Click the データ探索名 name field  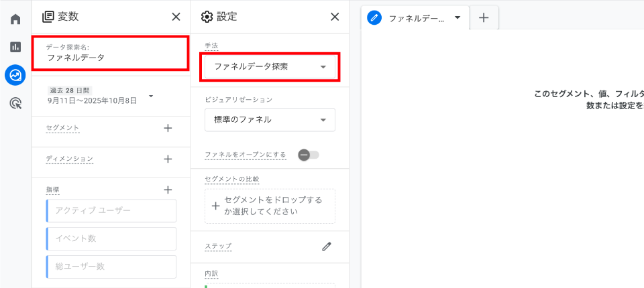[109, 53]
